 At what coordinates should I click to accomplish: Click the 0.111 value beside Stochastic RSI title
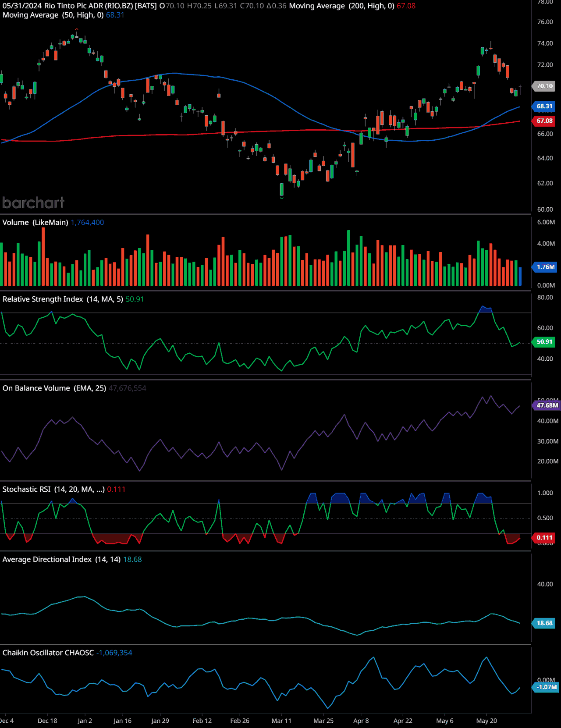(x=116, y=489)
